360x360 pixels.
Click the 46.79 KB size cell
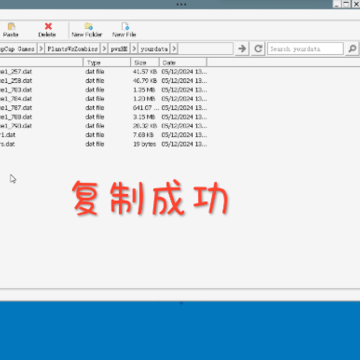145,81
